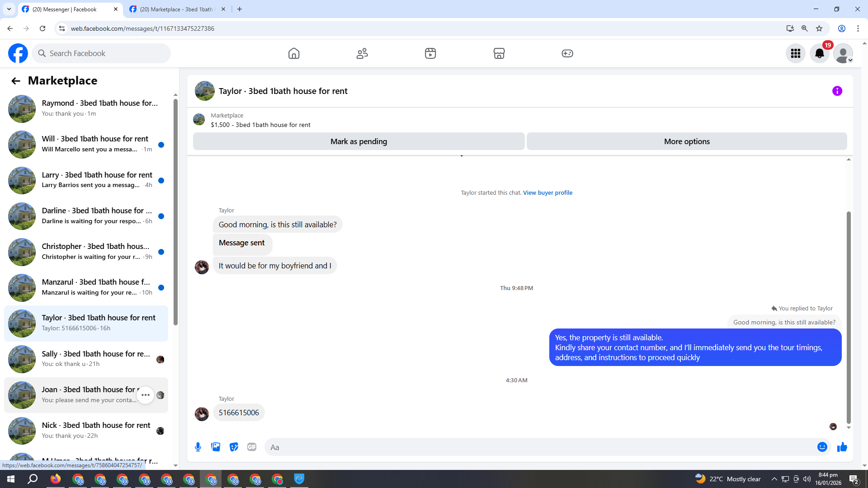Switch to the Marketplace 3bed 1bath tab
This screenshot has width=868, height=488.
(x=176, y=9)
